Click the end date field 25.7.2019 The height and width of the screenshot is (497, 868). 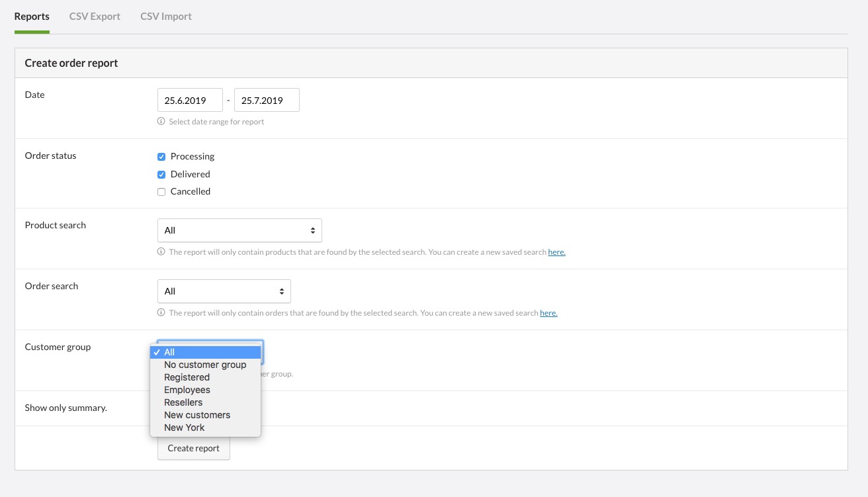tap(267, 101)
